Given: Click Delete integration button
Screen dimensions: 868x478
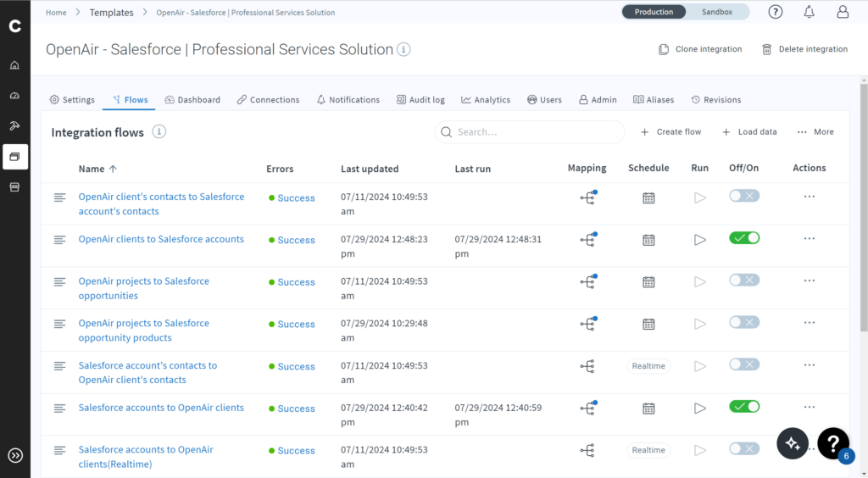Looking at the screenshot, I should pyautogui.click(x=804, y=49).
